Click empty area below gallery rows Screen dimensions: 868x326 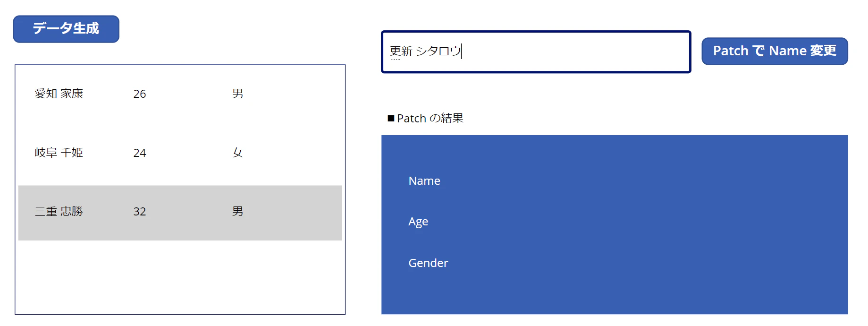[x=180, y=277]
